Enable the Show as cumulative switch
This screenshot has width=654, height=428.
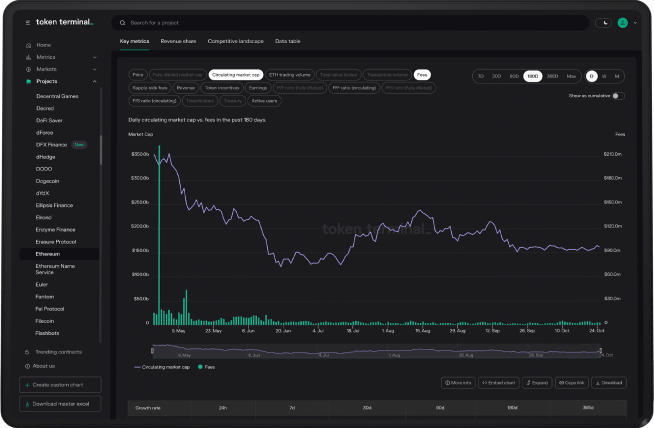coord(617,96)
